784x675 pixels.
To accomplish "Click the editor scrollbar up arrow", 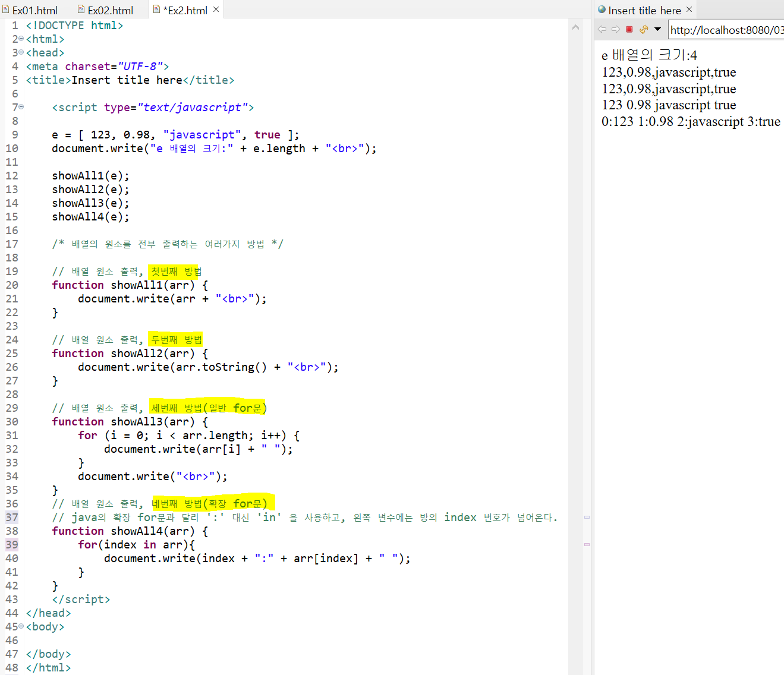I will pyautogui.click(x=575, y=27).
